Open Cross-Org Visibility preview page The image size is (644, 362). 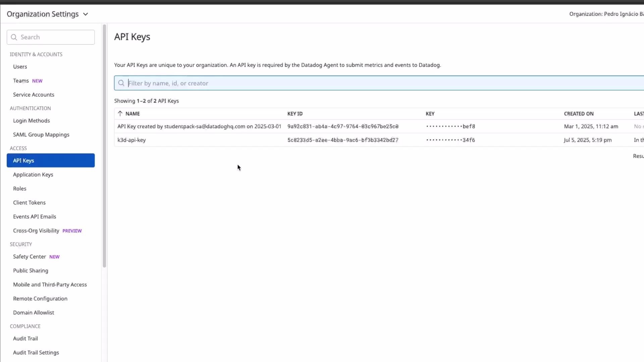(x=36, y=231)
